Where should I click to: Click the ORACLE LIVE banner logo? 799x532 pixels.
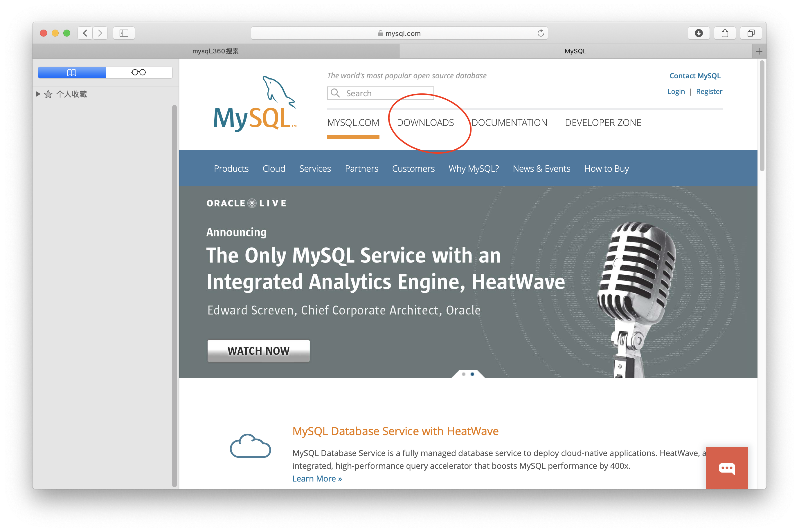pos(246,203)
